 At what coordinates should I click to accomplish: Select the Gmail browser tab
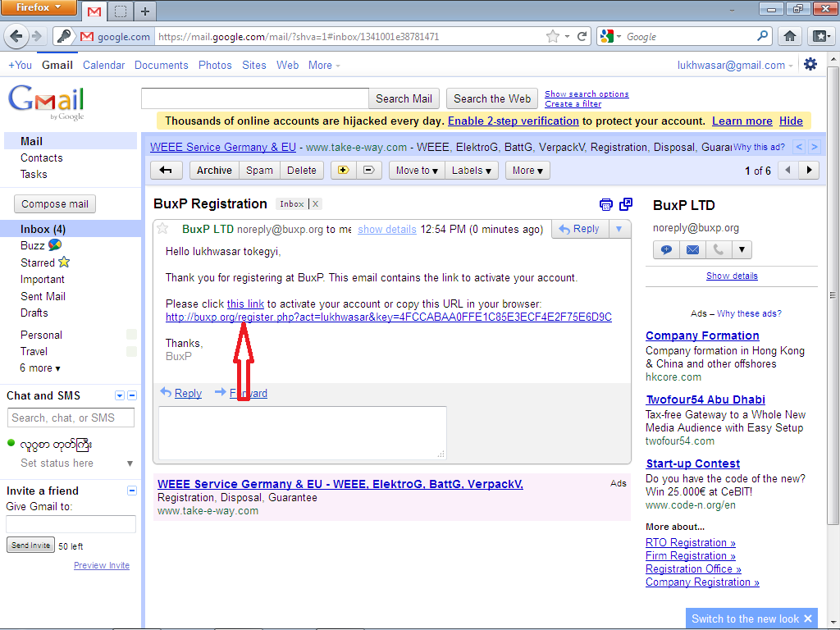(94, 11)
